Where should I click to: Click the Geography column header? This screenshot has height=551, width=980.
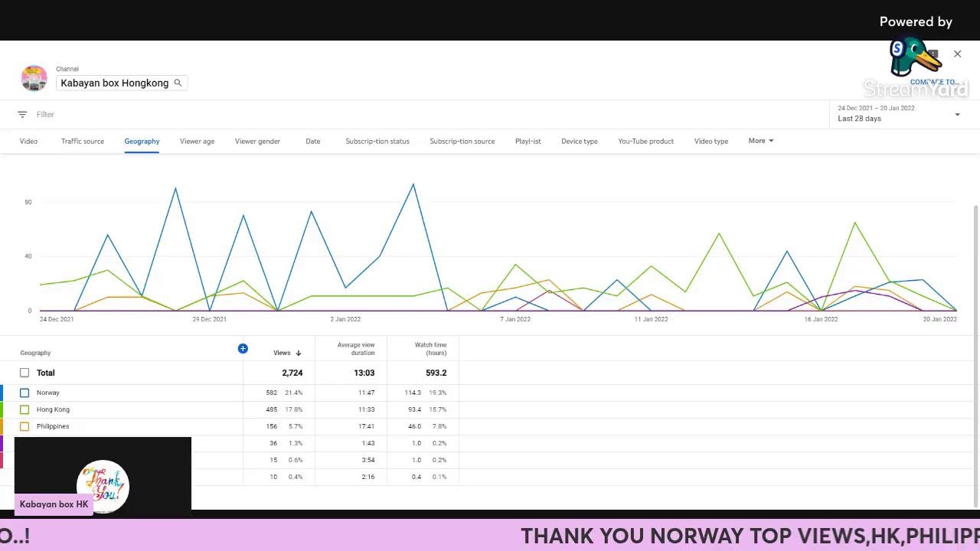coord(35,354)
